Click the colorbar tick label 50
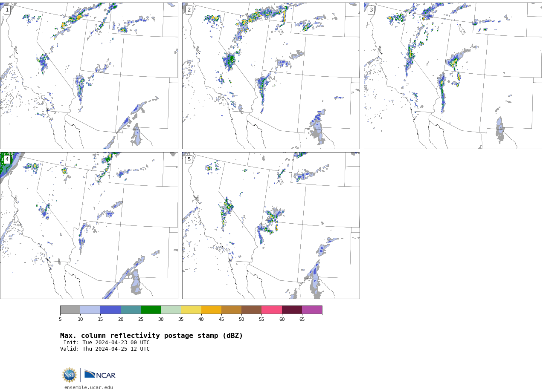 [x=241, y=319]
